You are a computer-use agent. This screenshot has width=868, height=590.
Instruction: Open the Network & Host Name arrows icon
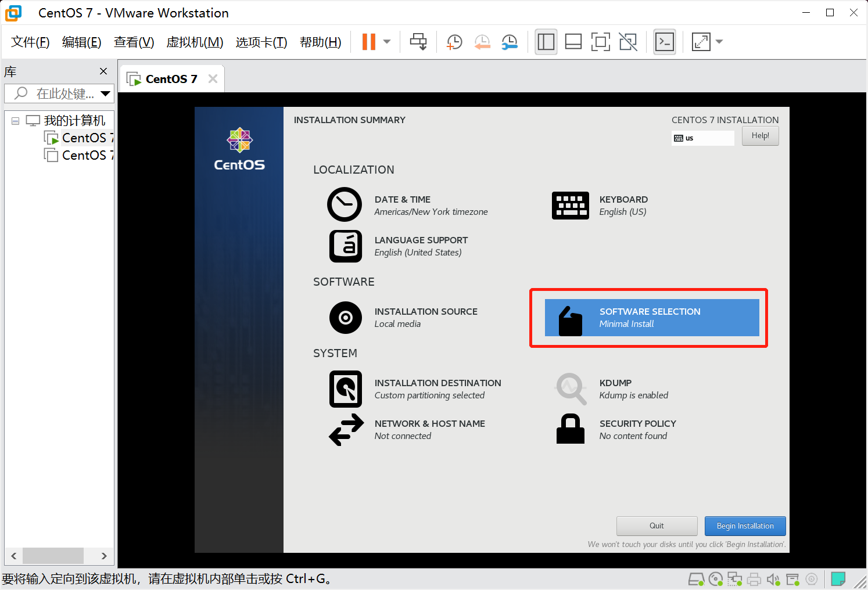tap(346, 430)
